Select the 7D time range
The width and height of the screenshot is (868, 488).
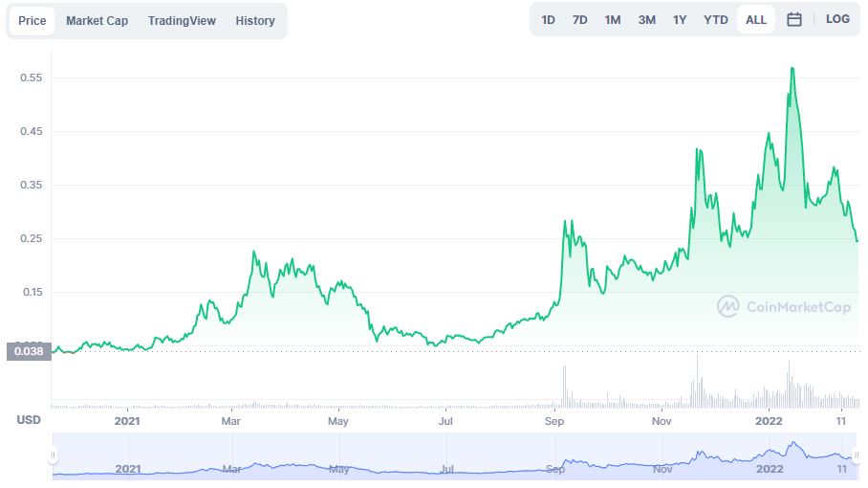click(x=579, y=20)
